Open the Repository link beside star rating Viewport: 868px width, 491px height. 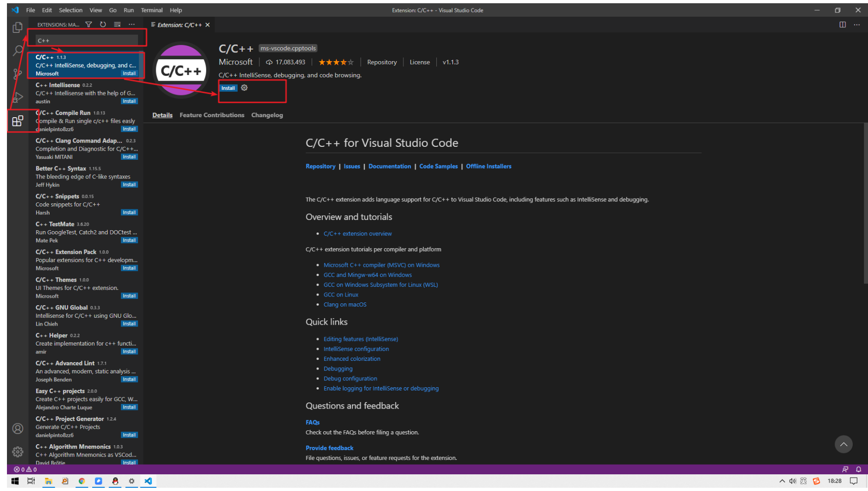coord(382,62)
